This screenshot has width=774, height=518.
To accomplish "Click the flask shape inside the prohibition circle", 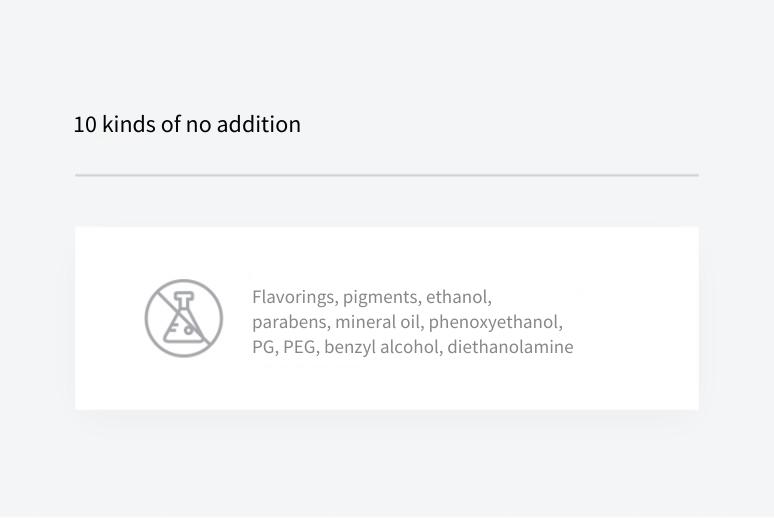I will pos(183,317).
